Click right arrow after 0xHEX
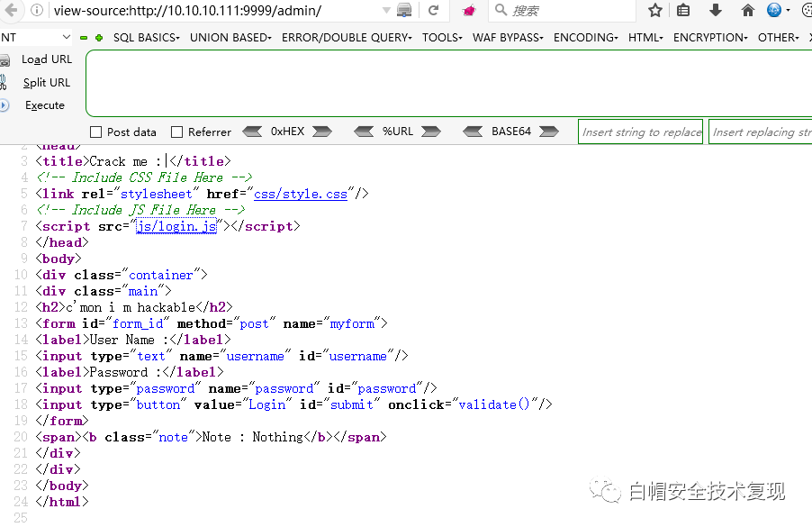Screen dimensions: 812x527 coord(321,132)
